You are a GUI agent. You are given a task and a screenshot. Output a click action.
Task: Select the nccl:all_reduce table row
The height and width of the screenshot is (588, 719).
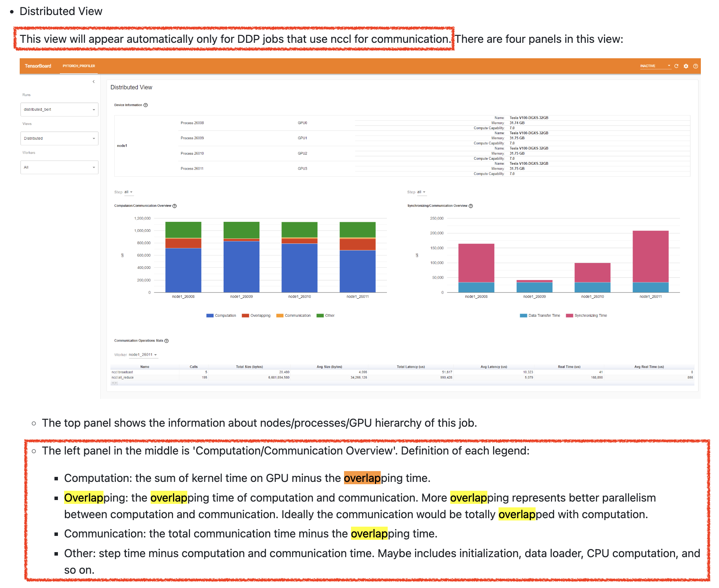coord(402,378)
